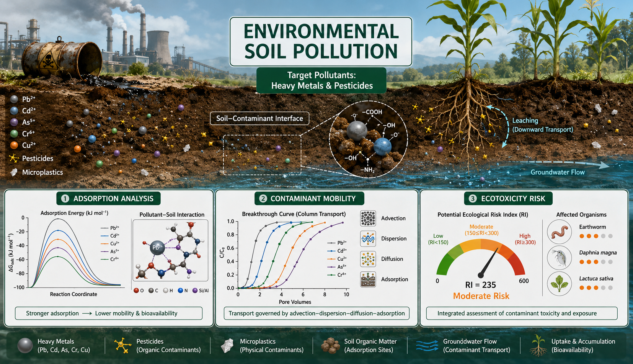Click the Uptake & Accumulation plant root icon
This screenshot has height=364, width=633.
pos(538,345)
